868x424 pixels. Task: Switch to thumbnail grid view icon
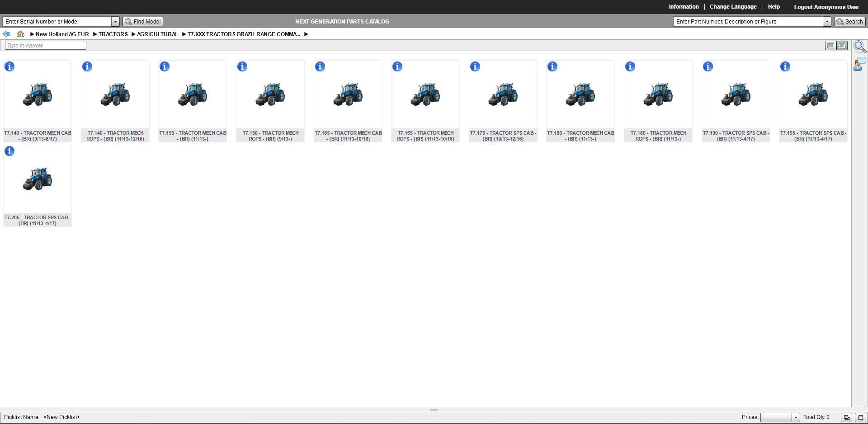[x=842, y=46]
